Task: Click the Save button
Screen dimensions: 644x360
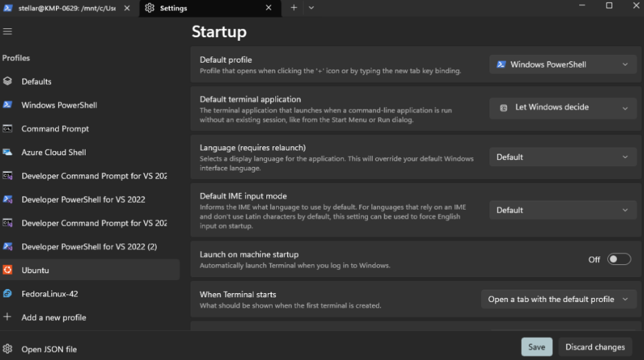Action: (537, 347)
